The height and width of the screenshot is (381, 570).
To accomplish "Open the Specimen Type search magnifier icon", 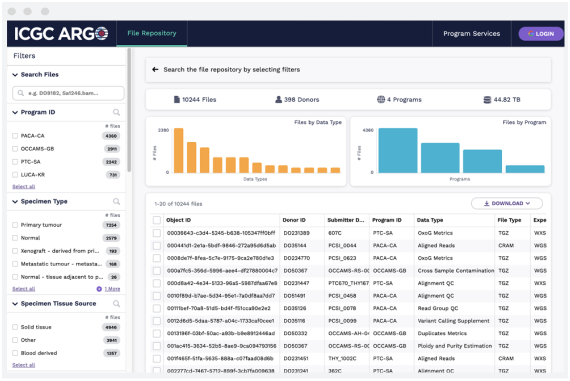I will coord(116,201).
